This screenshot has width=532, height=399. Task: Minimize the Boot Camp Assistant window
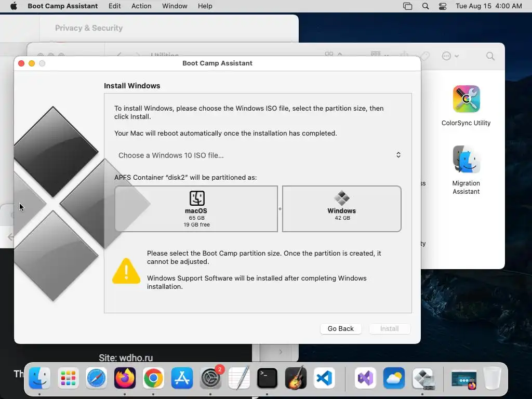pos(32,63)
